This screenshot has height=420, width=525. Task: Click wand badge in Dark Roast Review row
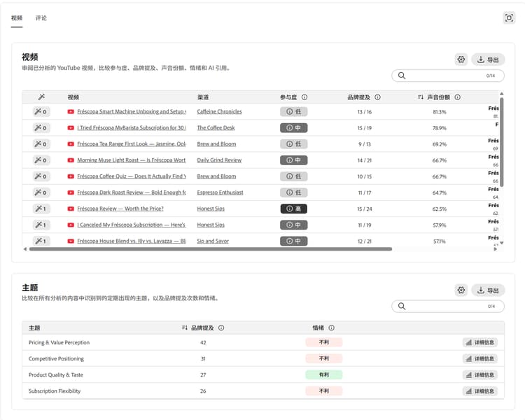coord(41,192)
